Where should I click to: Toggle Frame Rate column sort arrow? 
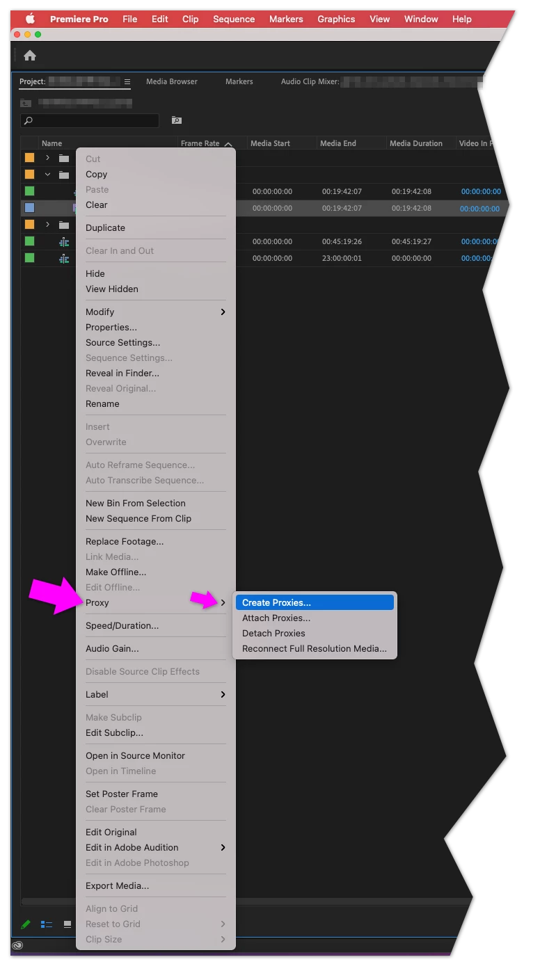(228, 144)
